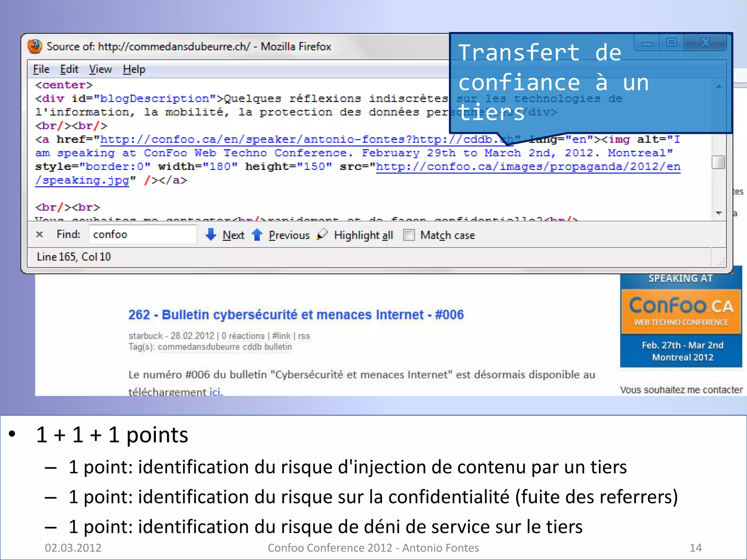Click the ici download link

(214, 392)
